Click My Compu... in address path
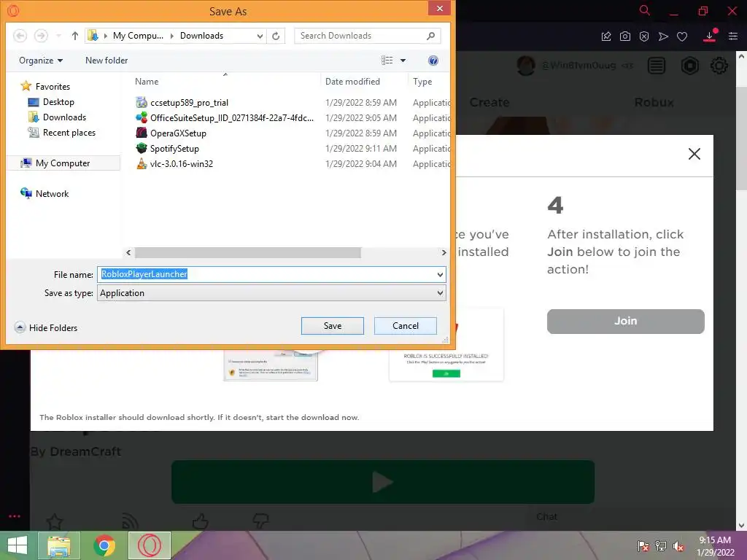This screenshot has height=560, width=747. 138,36
